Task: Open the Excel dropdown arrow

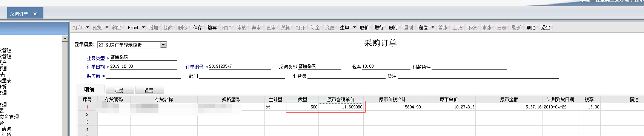Action: [143, 28]
